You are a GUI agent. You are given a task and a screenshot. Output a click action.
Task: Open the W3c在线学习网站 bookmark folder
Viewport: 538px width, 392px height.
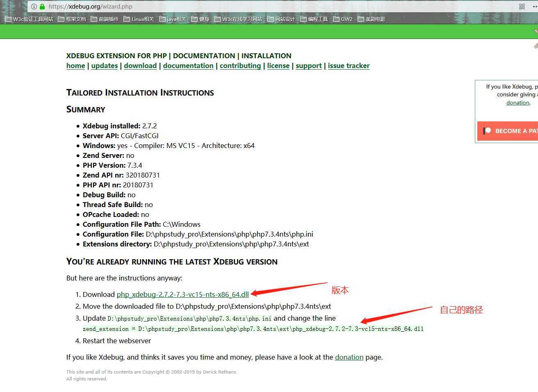[238, 19]
